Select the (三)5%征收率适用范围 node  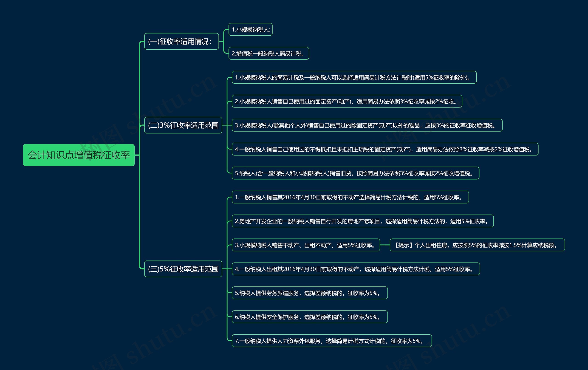click(x=183, y=269)
